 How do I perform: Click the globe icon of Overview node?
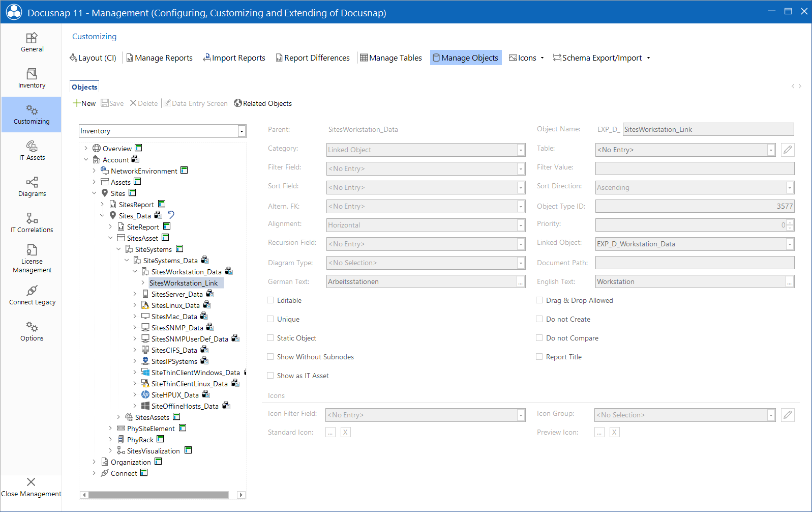[x=97, y=148]
